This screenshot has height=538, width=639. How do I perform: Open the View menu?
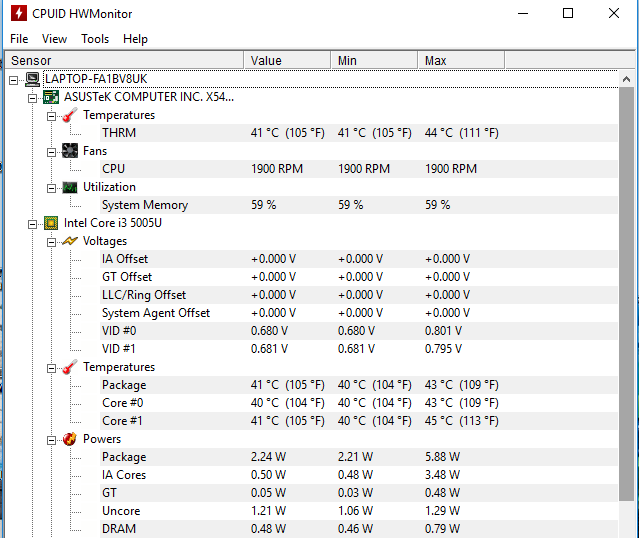[54, 39]
